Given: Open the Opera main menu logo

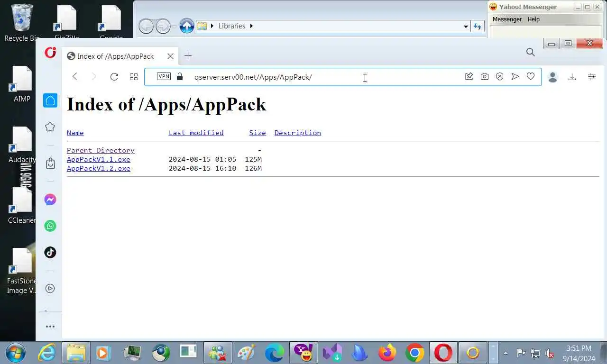Looking at the screenshot, I should coord(50,53).
